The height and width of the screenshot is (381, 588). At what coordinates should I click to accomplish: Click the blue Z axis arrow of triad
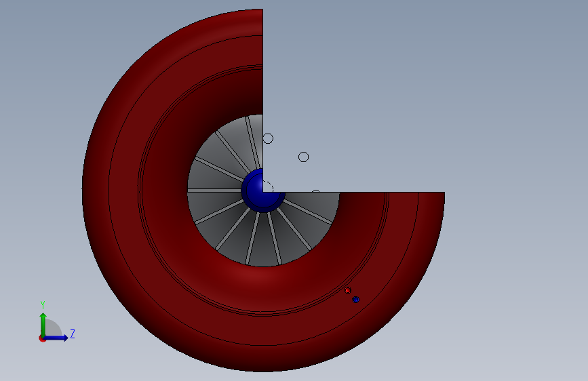(56, 338)
